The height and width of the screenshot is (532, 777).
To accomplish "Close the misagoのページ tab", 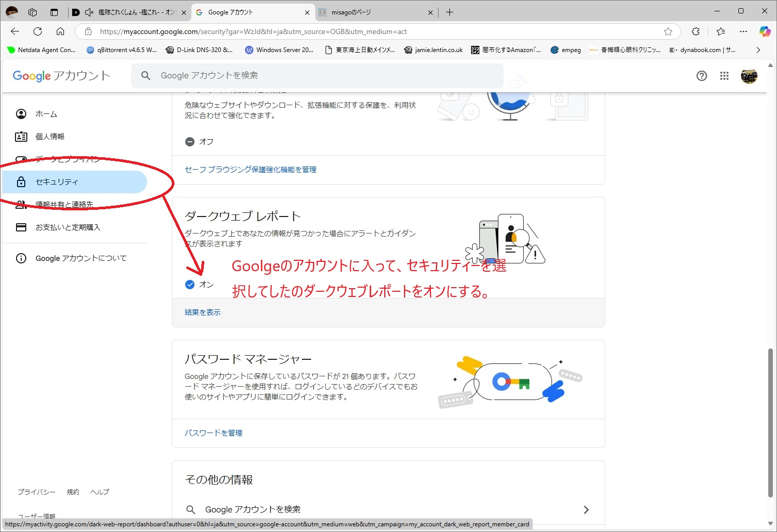I will coord(430,12).
